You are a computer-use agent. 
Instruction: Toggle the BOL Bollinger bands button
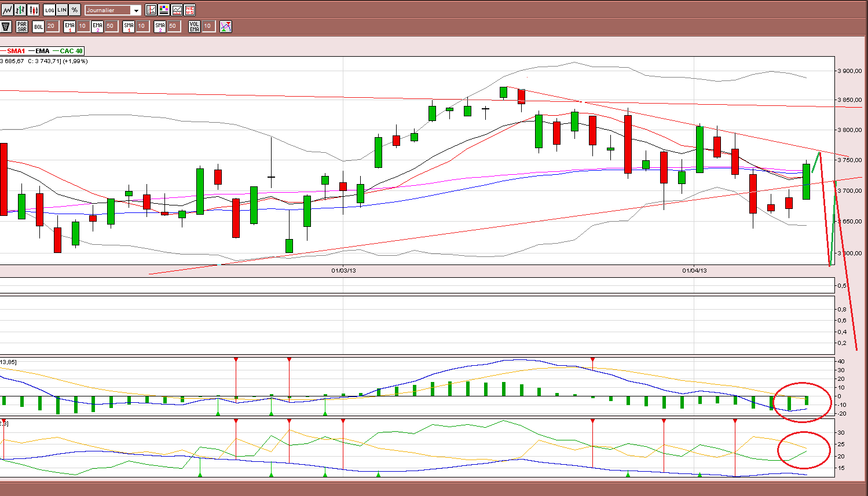(x=38, y=26)
